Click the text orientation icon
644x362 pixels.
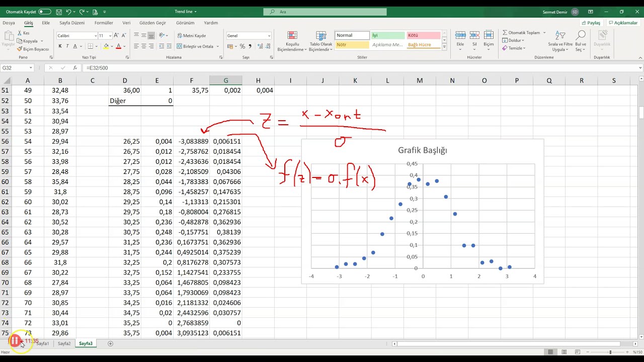[x=162, y=36]
